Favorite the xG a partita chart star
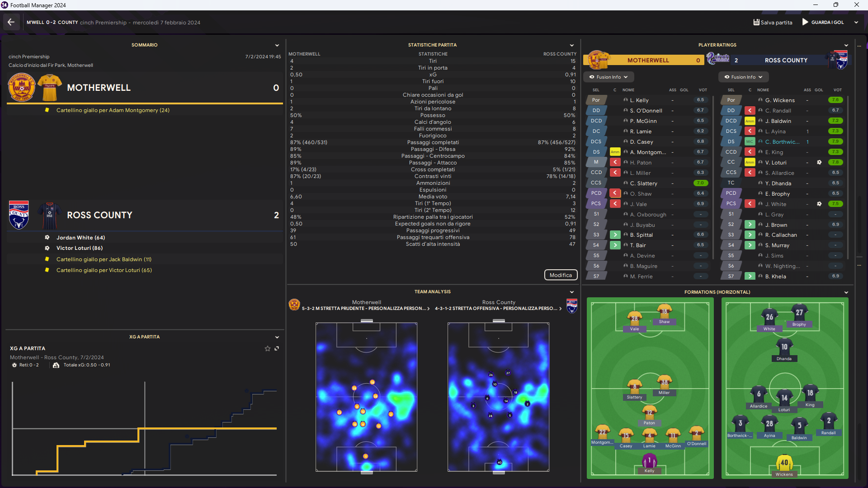This screenshot has width=868, height=488. 267,348
